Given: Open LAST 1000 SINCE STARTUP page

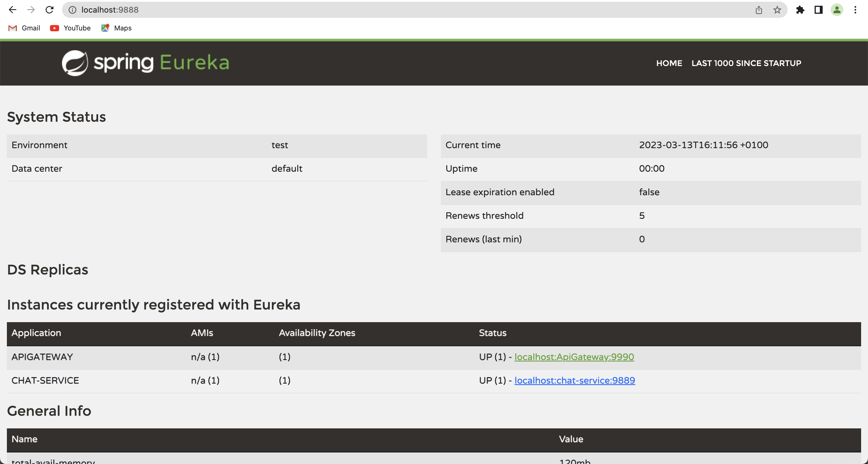Looking at the screenshot, I should 746,63.
